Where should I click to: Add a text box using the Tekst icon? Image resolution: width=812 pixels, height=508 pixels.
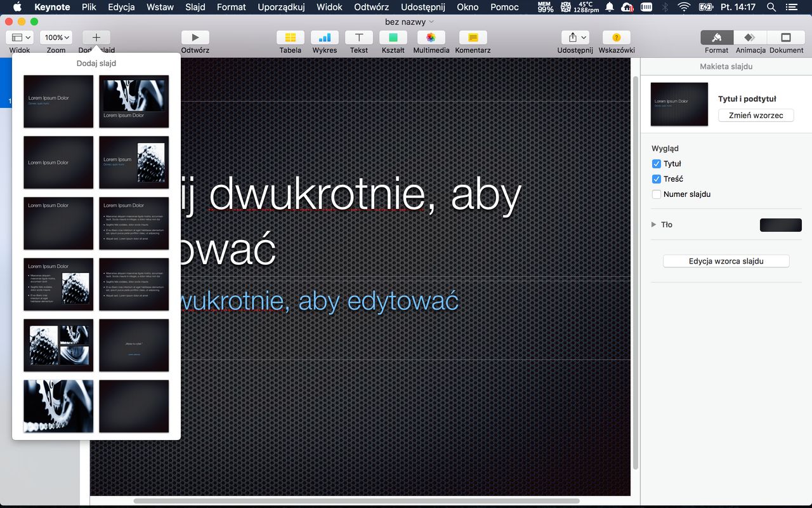click(359, 37)
